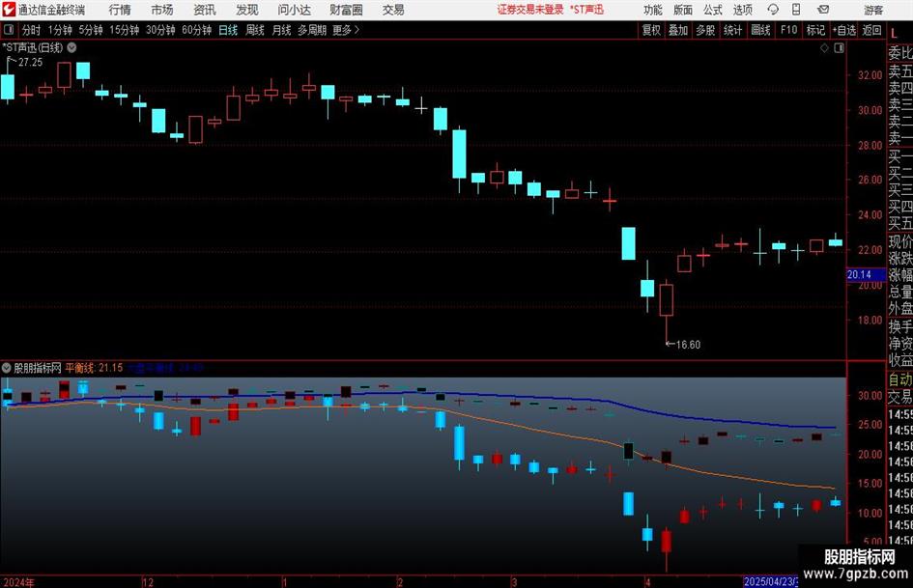Select the 日线 daily period tab
The image size is (913, 588).
[228, 30]
